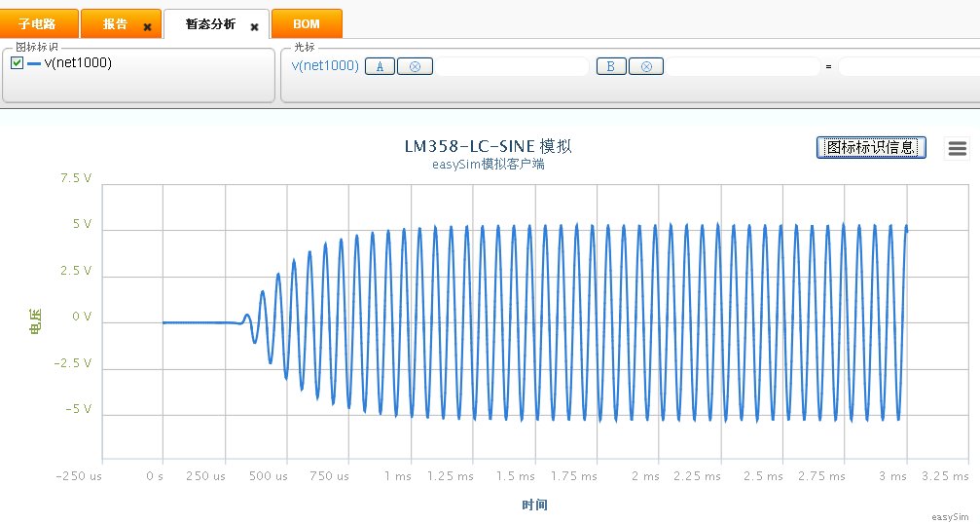Viewport: 980px width, 524px height.
Task: Click the 3 ms x-axis label
Action: (892, 476)
